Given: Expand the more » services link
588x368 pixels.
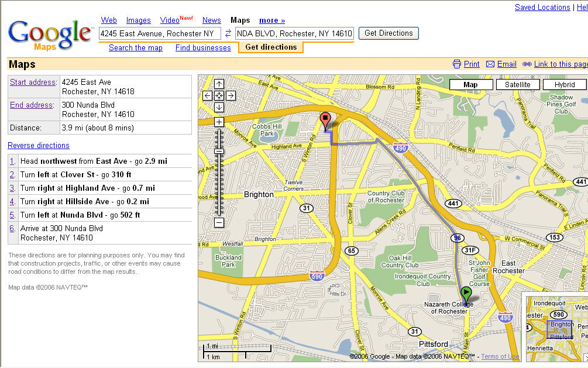Looking at the screenshot, I should click(272, 20).
